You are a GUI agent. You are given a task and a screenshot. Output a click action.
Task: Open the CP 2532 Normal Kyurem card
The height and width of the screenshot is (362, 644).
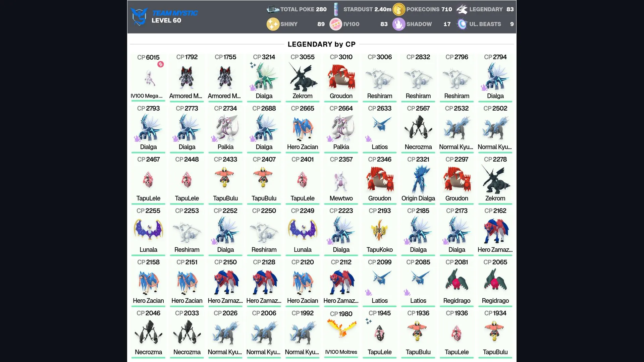click(457, 129)
